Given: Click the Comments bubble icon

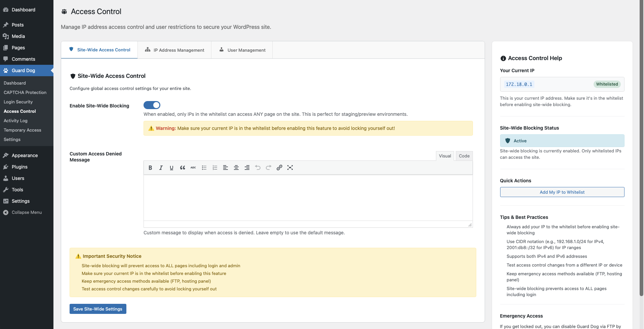Looking at the screenshot, I should tap(6, 59).
